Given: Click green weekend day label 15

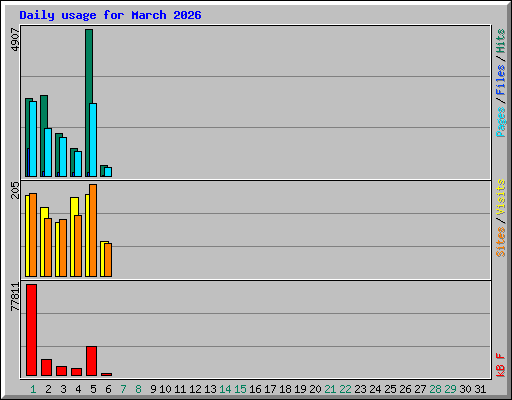Looking at the screenshot, I should coord(240,389).
